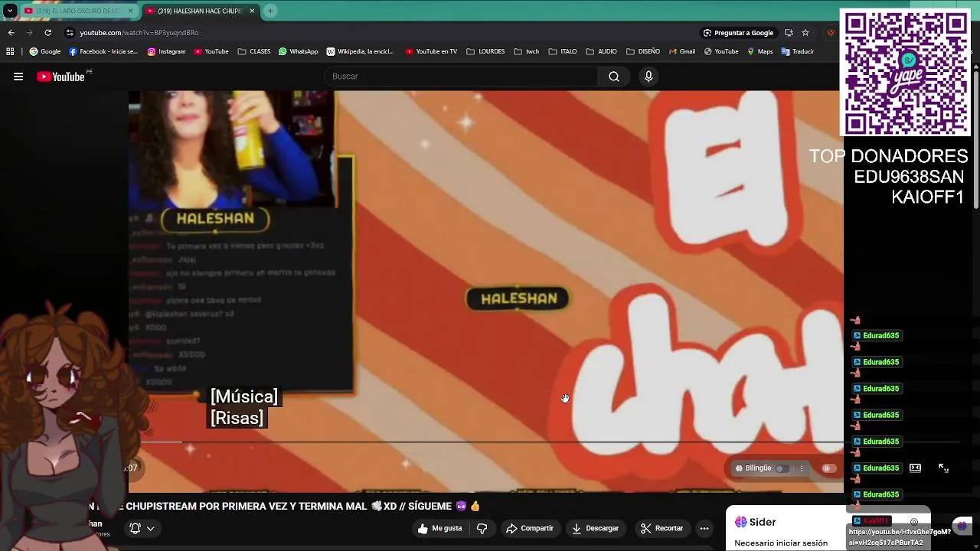Click the address bar URL
Viewport: 980px width, 551px height.
click(139, 33)
